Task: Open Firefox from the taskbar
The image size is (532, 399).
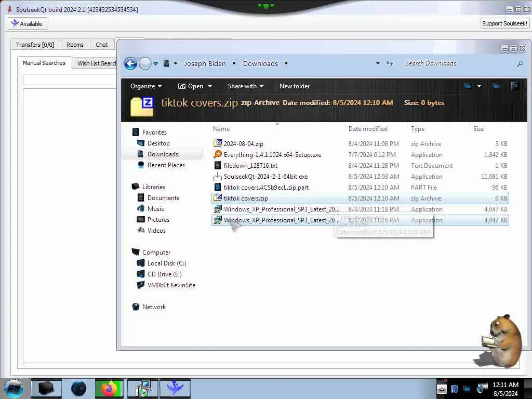Action: [x=109, y=389]
